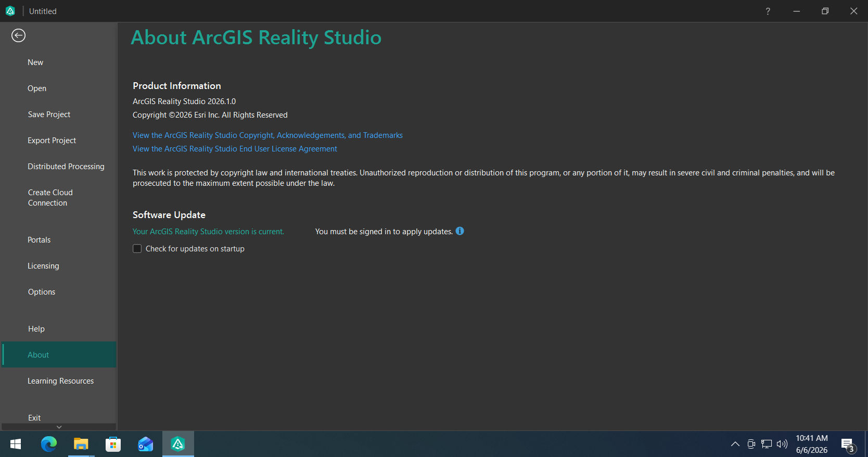Enable Check for updates on startup
Screen dimensions: 868x457
(x=137, y=249)
